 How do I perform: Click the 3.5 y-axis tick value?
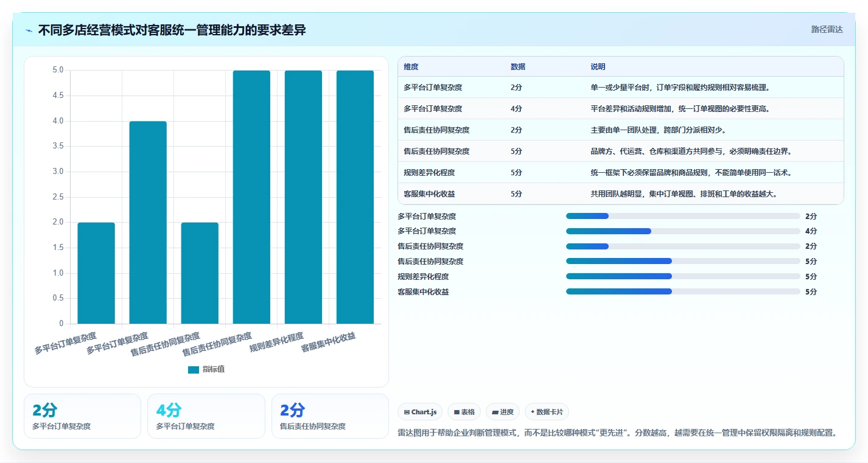(x=58, y=146)
